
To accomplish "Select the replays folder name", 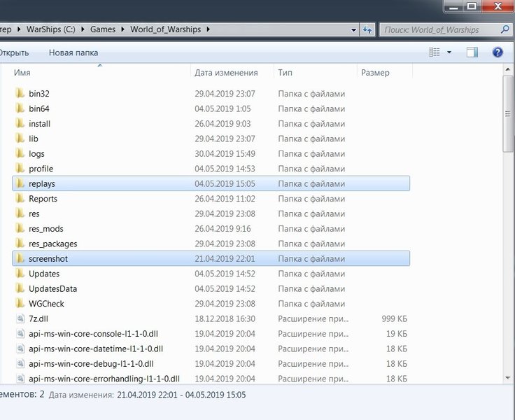I will [42, 183].
